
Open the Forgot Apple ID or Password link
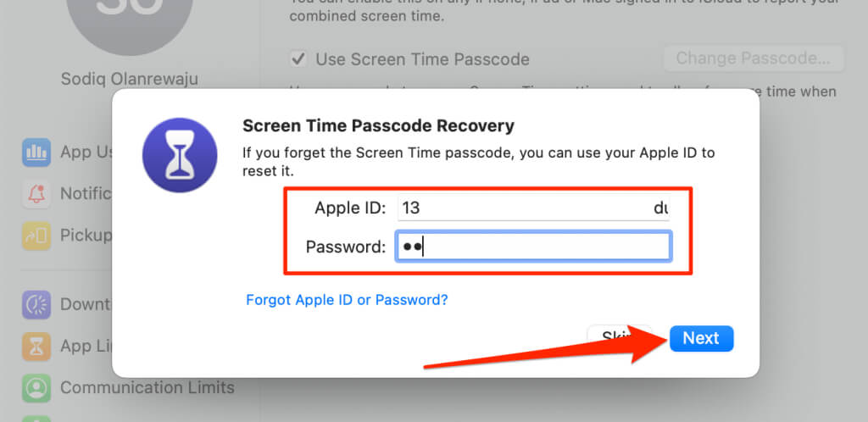click(347, 300)
